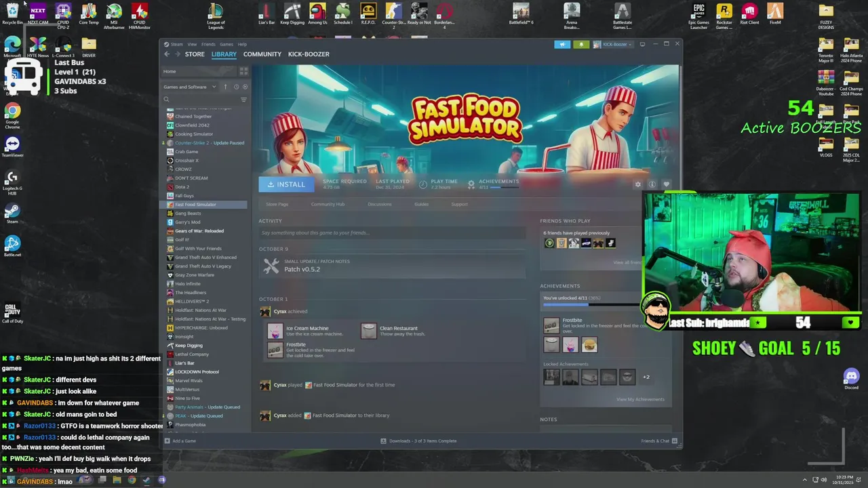Viewport: 868px width, 488px height.
Task: Click Ice Cream Machine achievement icon
Action: point(275,331)
